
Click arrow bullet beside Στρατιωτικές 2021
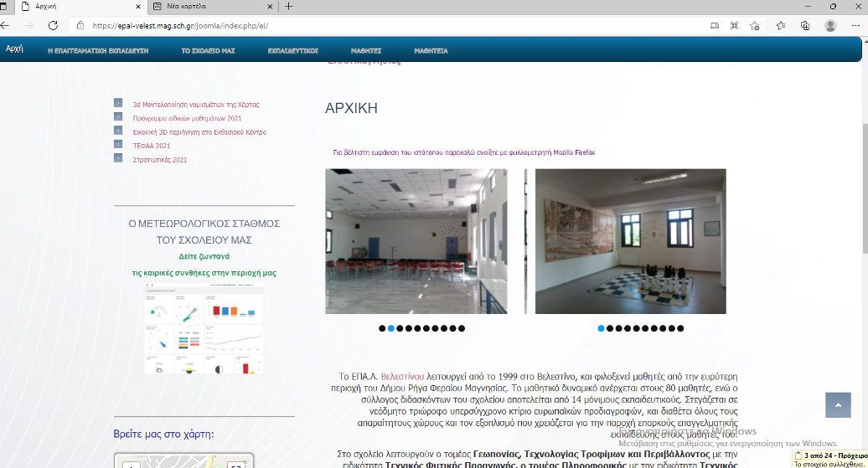(x=118, y=157)
